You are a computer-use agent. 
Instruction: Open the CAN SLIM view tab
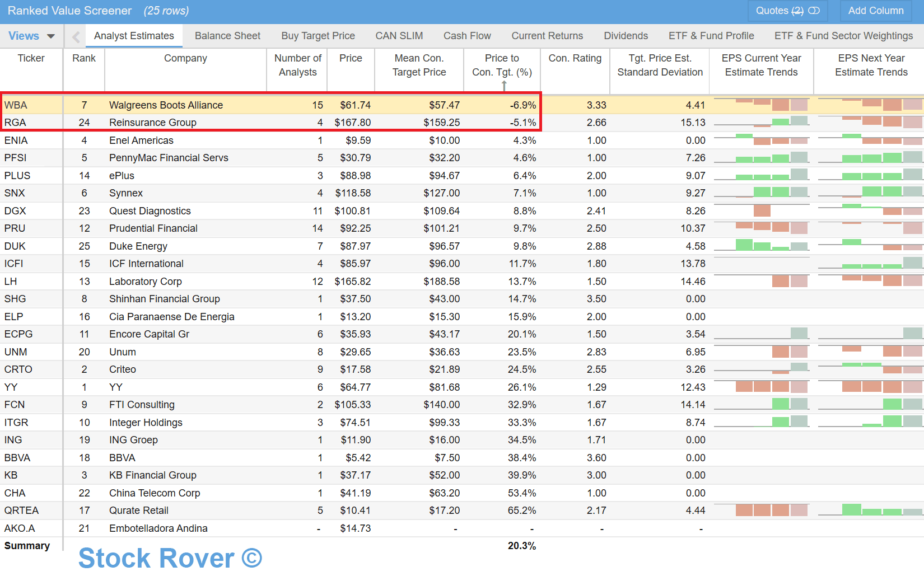[x=399, y=36]
